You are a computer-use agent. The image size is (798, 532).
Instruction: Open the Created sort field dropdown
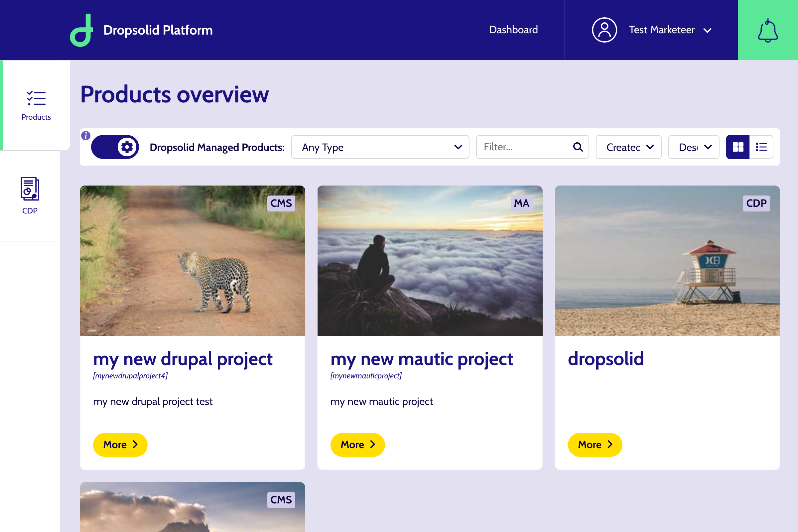tap(628, 147)
